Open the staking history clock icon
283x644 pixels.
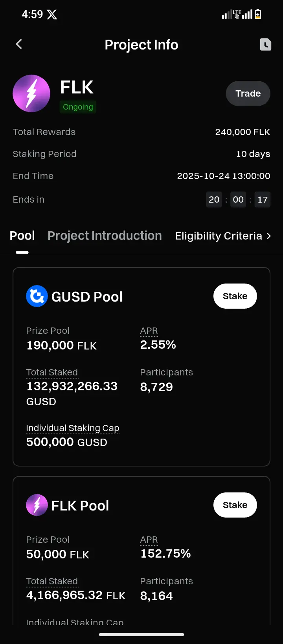click(x=266, y=44)
